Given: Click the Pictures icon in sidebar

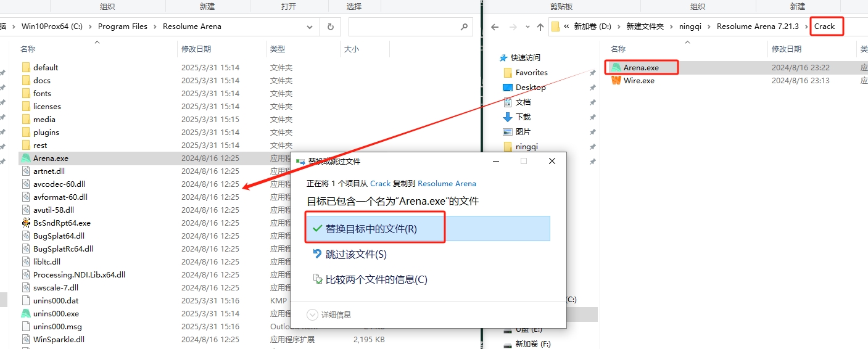Looking at the screenshot, I should [508, 131].
